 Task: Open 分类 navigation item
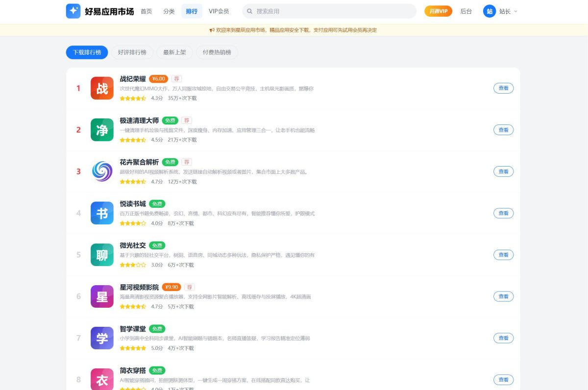coord(169,11)
